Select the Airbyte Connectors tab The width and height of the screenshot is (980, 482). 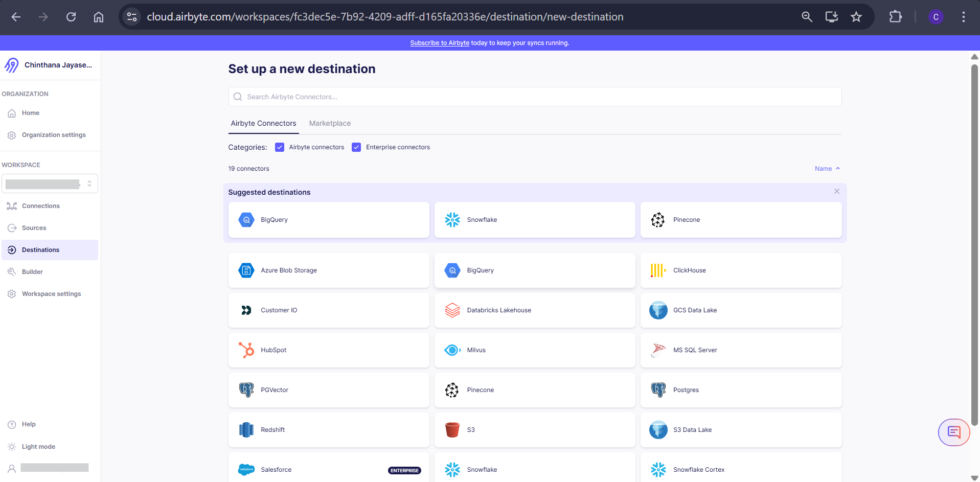point(263,123)
